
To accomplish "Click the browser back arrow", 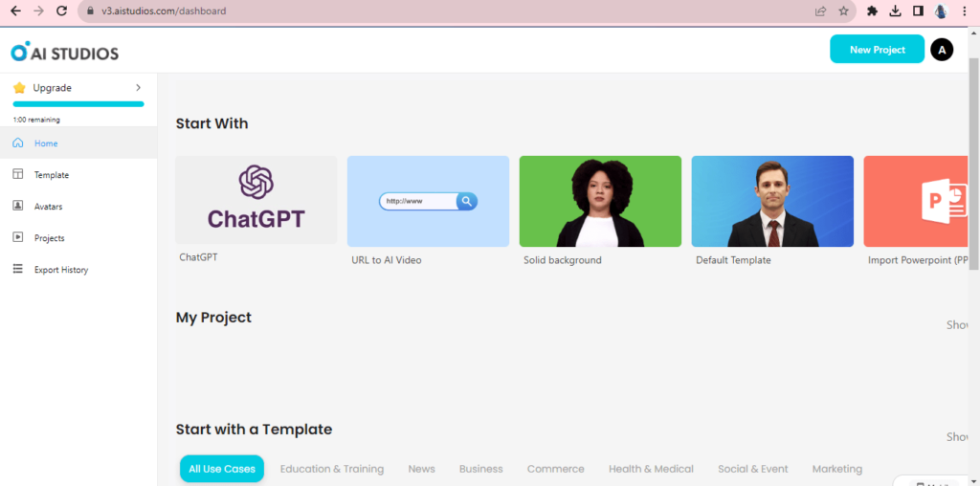I will point(15,11).
